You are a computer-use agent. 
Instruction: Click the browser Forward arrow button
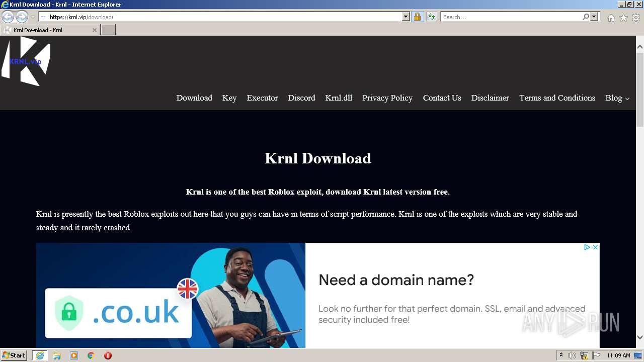tap(21, 17)
